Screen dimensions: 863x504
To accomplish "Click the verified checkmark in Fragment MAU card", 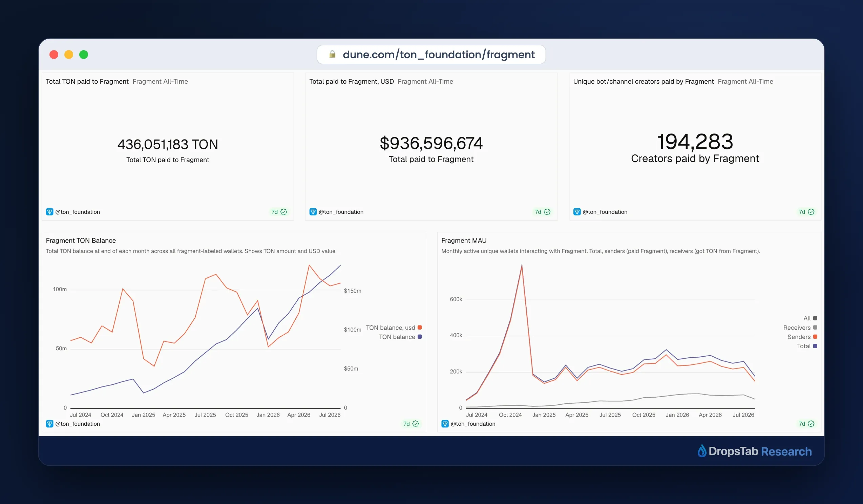I will (811, 424).
